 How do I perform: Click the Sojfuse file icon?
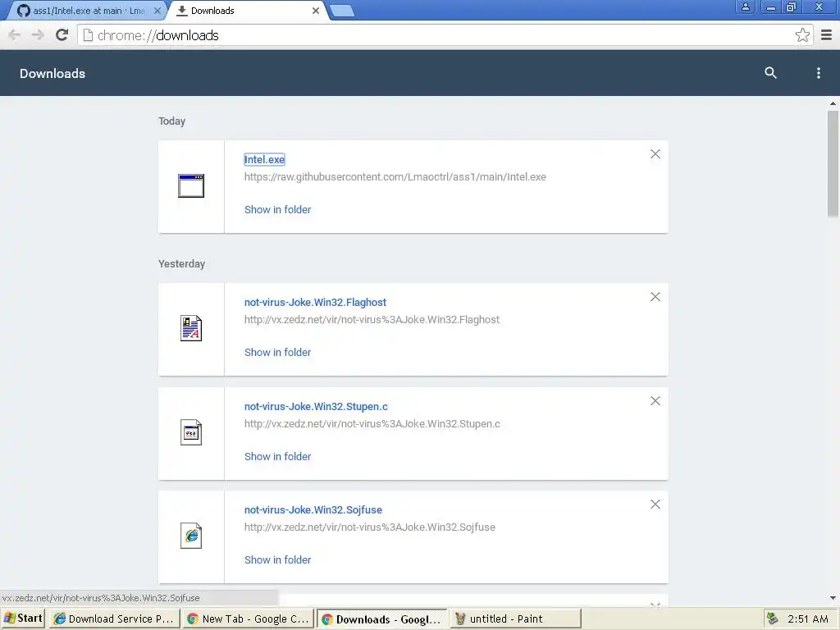(x=191, y=536)
